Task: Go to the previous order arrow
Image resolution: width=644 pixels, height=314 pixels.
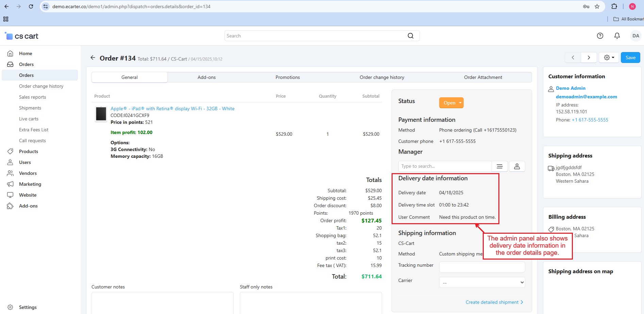Action: pyautogui.click(x=573, y=57)
